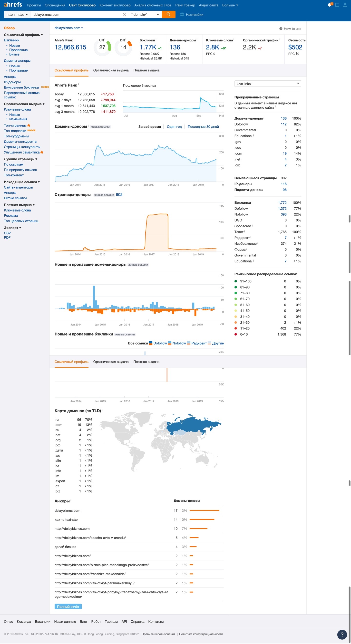Click the orange search magnifier button

(168, 15)
